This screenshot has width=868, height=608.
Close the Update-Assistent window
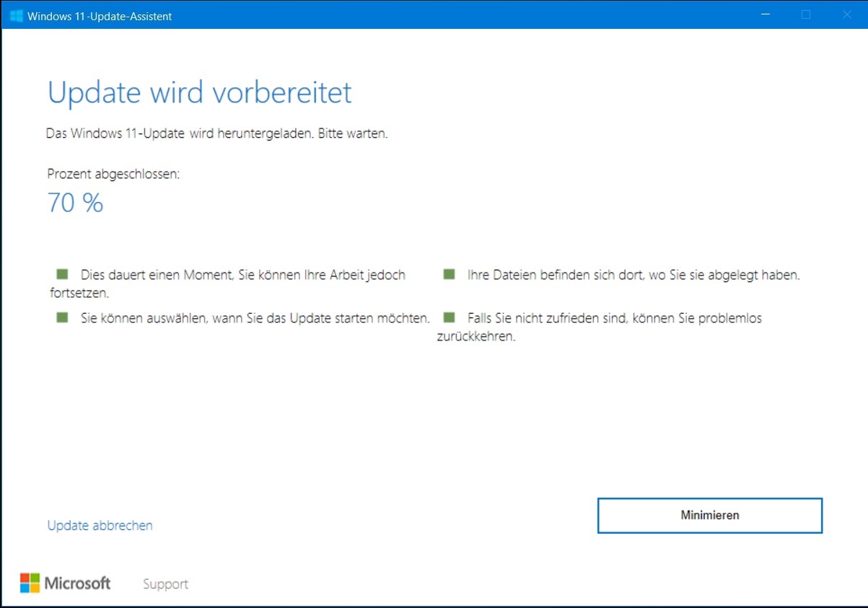pyautogui.click(x=847, y=14)
